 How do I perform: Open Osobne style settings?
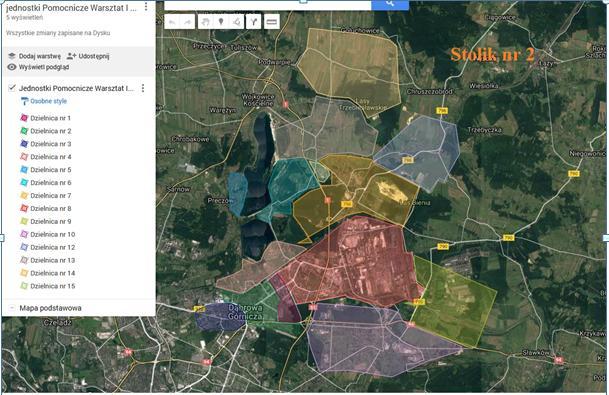click(44, 101)
